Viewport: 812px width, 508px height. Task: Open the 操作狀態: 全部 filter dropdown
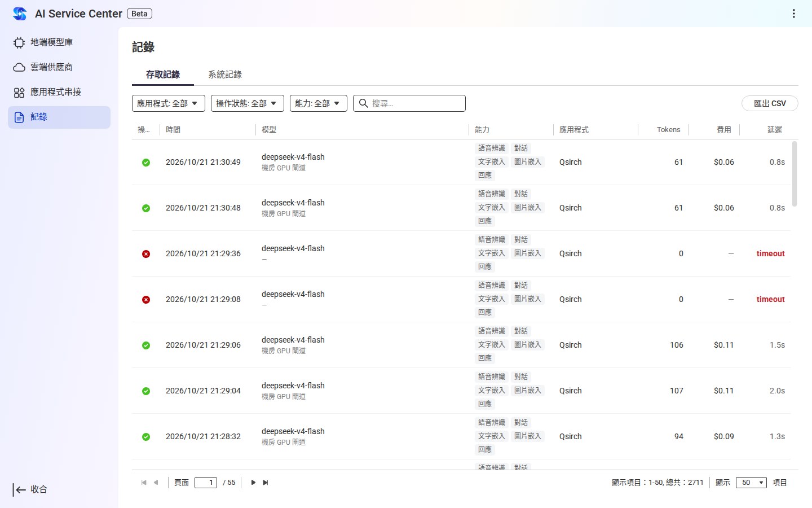point(248,103)
